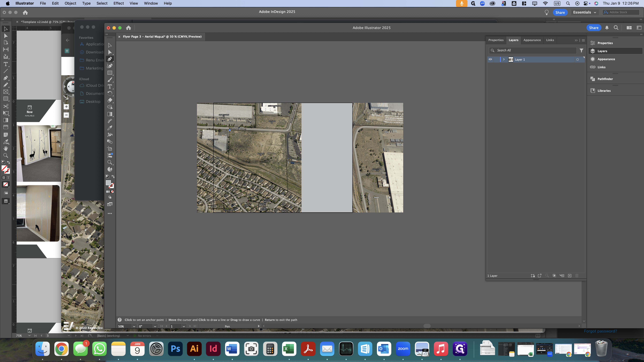
Task: Select the Curvature tool
Action: click(110, 66)
